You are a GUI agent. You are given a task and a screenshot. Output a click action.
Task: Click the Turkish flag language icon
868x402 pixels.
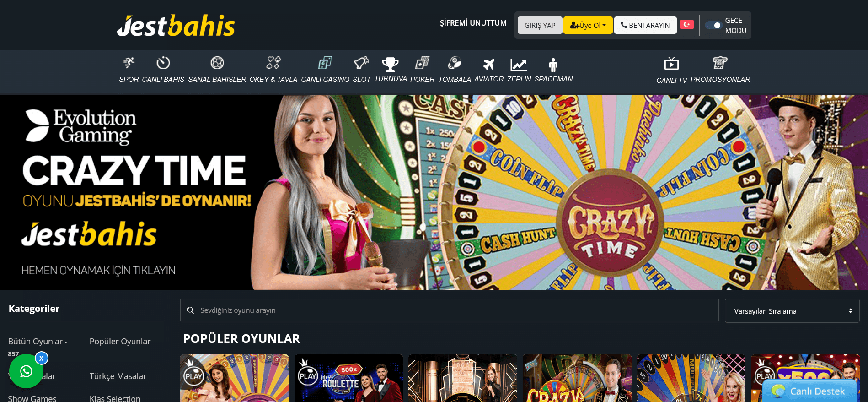point(687,24)
